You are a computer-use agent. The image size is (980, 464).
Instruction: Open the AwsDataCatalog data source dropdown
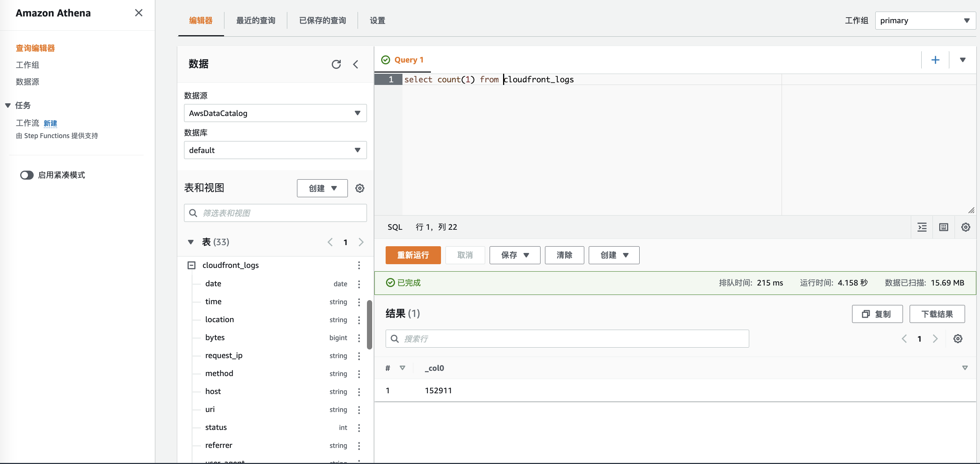tap(275, 113)
